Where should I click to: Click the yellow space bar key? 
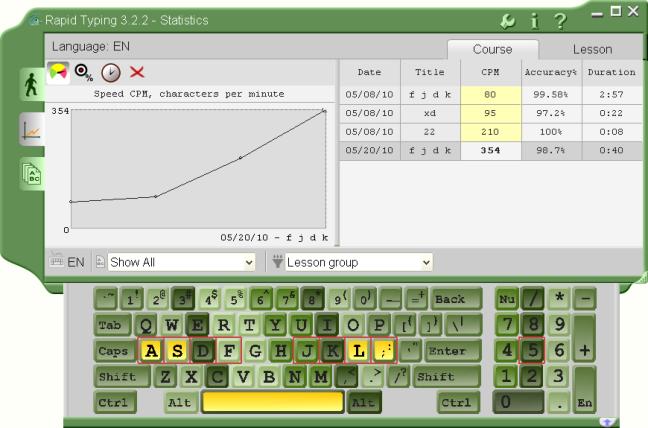pyautogui.click(x=273, y=402)
